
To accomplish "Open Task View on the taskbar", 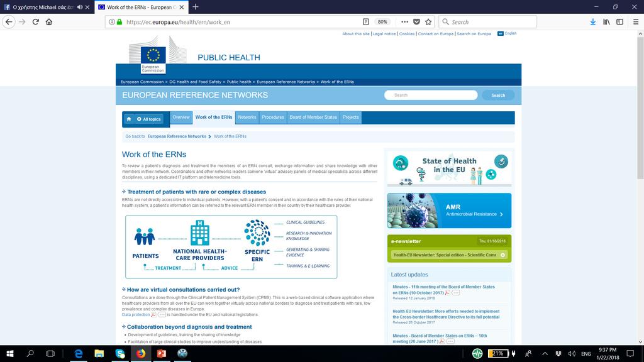I will tap(50, 353).
